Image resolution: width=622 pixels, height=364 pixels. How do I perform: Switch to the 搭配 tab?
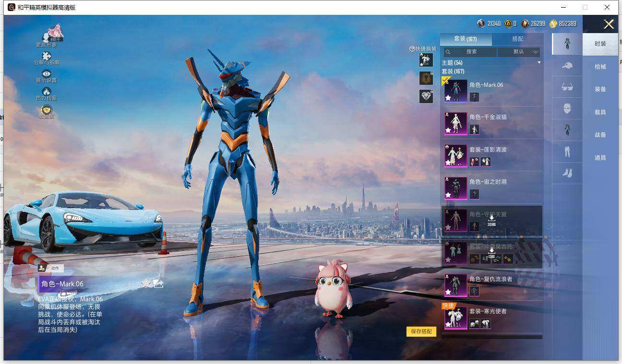(x=518, y=39)
